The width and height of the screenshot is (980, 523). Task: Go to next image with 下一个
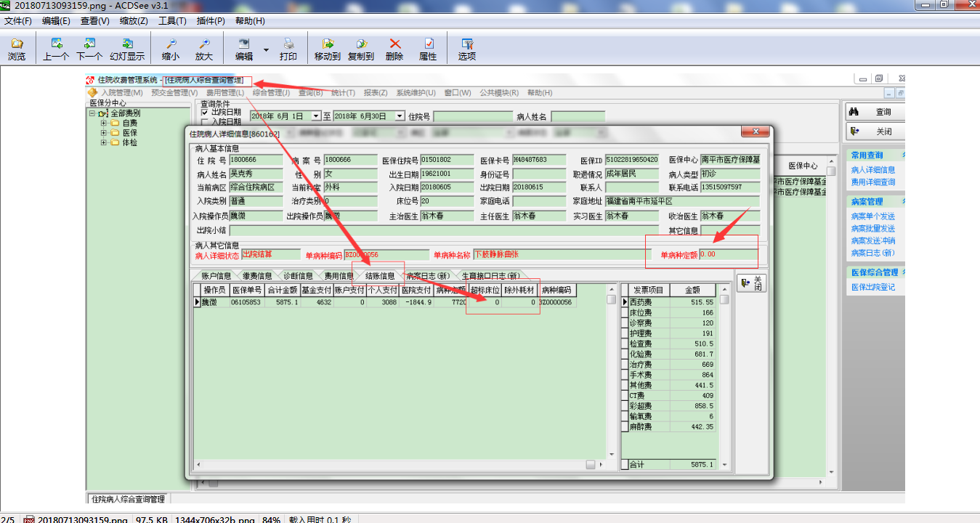click(x=89, y=49)
